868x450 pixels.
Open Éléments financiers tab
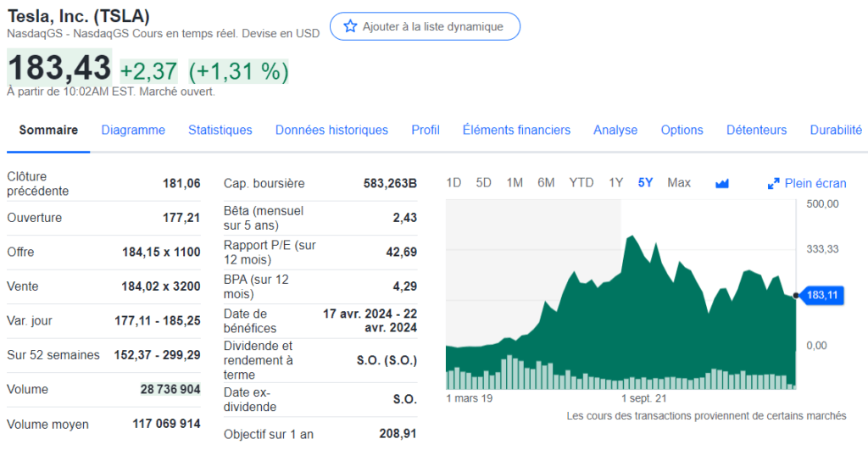(x=516, y=130)
